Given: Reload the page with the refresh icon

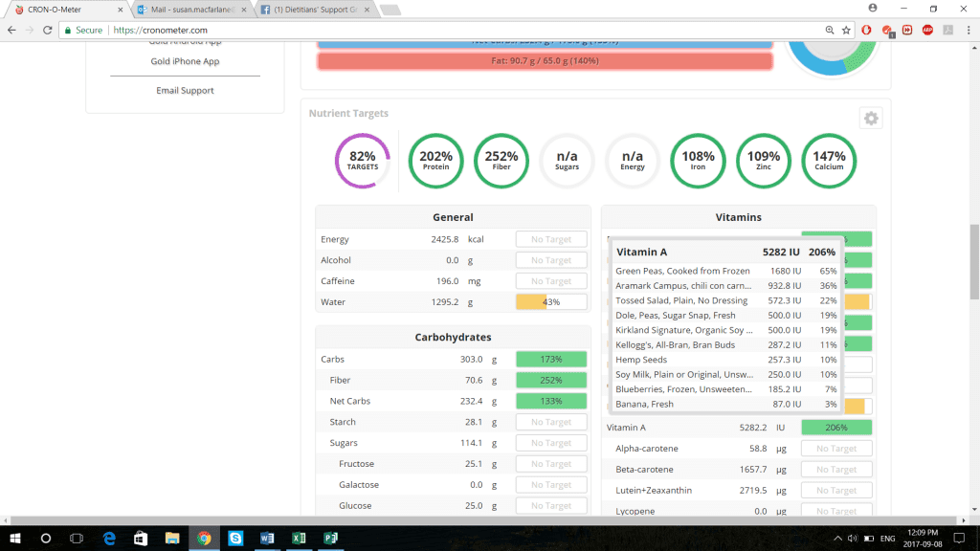Looking at the screenshot, I should pyautogui.click(x=48, y=30).
